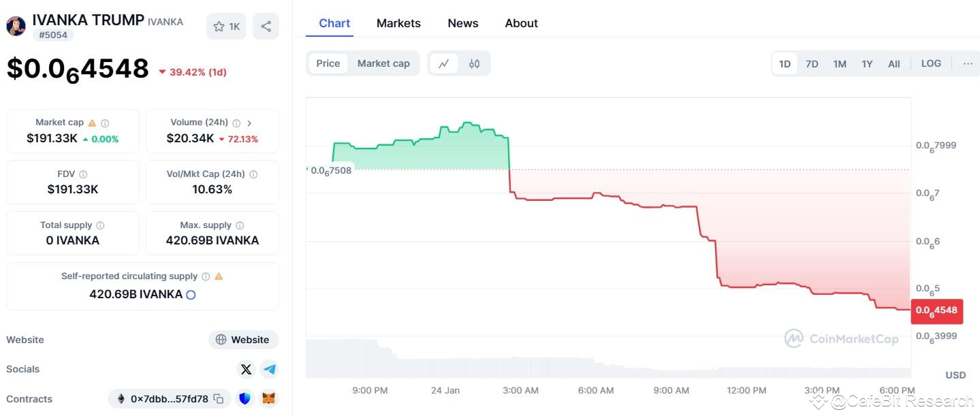Select the 7D time range
Screen dimensions: 980x416
812,64
